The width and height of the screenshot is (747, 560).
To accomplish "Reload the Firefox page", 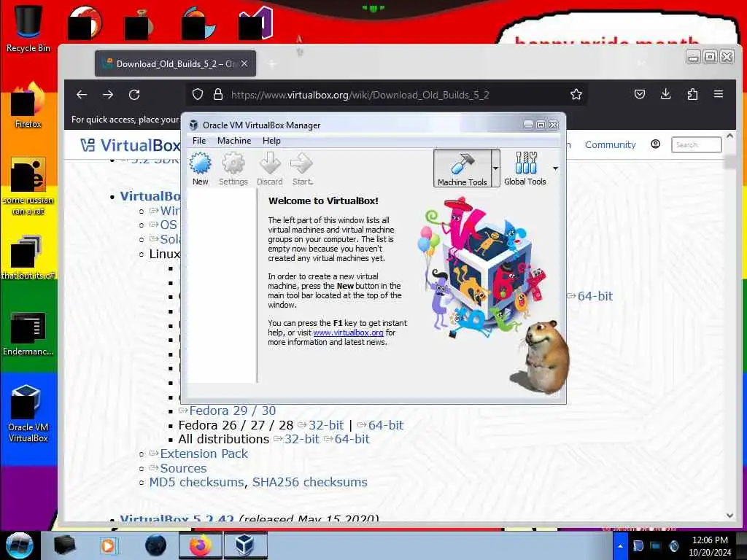I will (x=134, y=95).
